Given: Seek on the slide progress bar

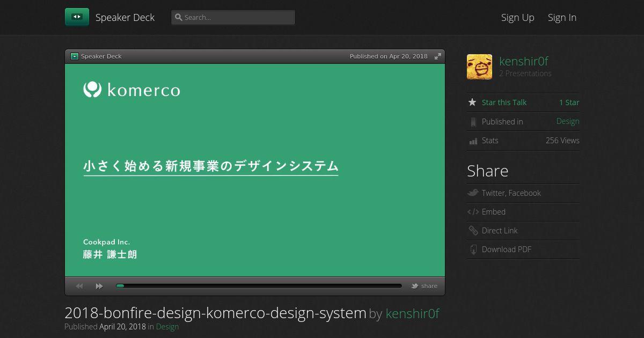Looking at the screenshot, I should pos(259,286).
